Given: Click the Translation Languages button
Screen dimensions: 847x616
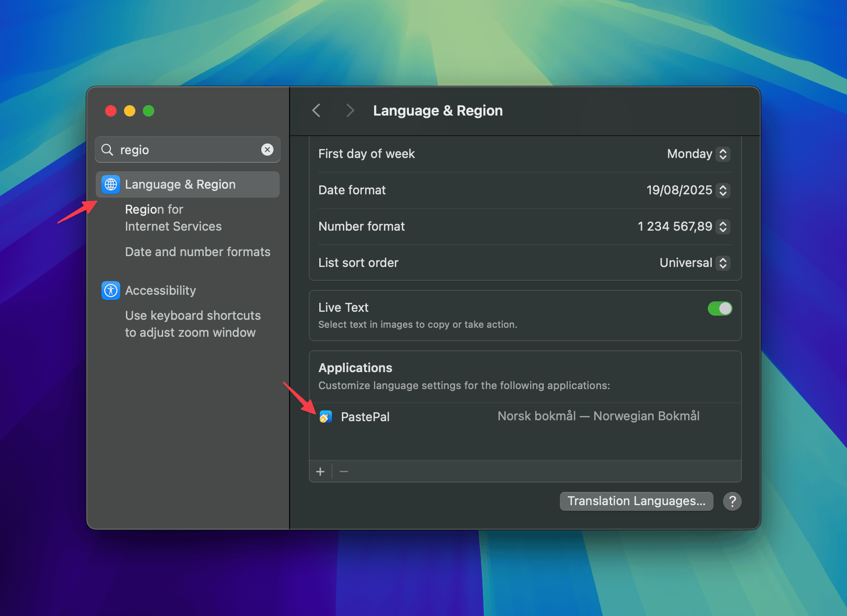Looking at the screenshot, I should point(636,501).
